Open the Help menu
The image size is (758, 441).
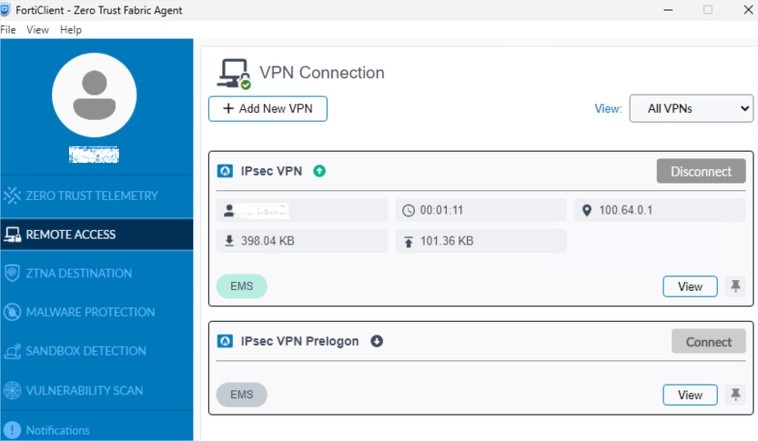(71, 30)
